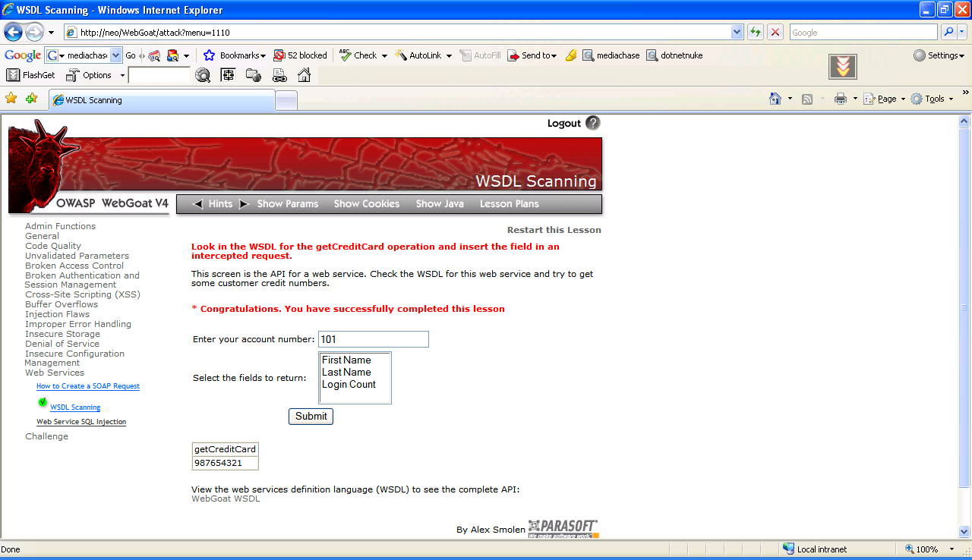Open the Favorites Center star icon
The width and height of the screenshot is (972, 560).
(x=11, y=99)
